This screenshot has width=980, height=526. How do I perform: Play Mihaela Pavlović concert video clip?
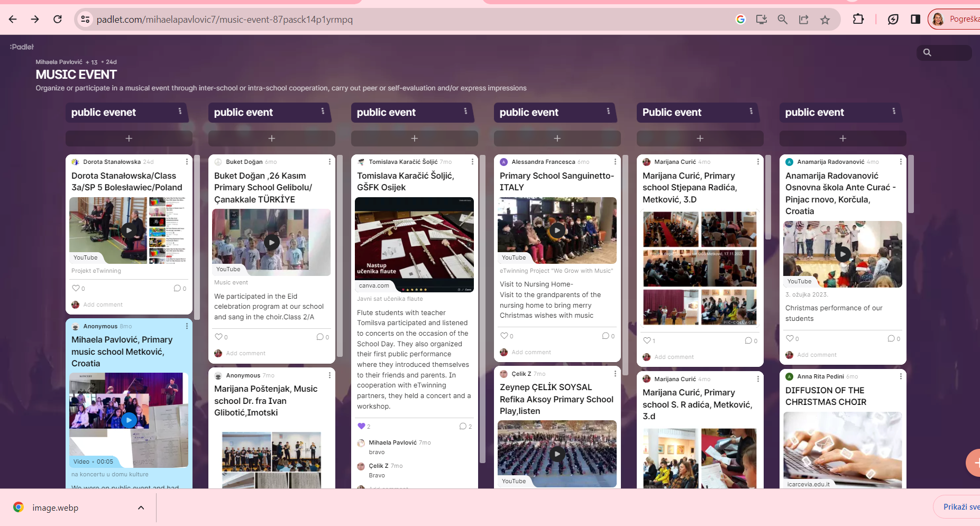coord(129,420)
